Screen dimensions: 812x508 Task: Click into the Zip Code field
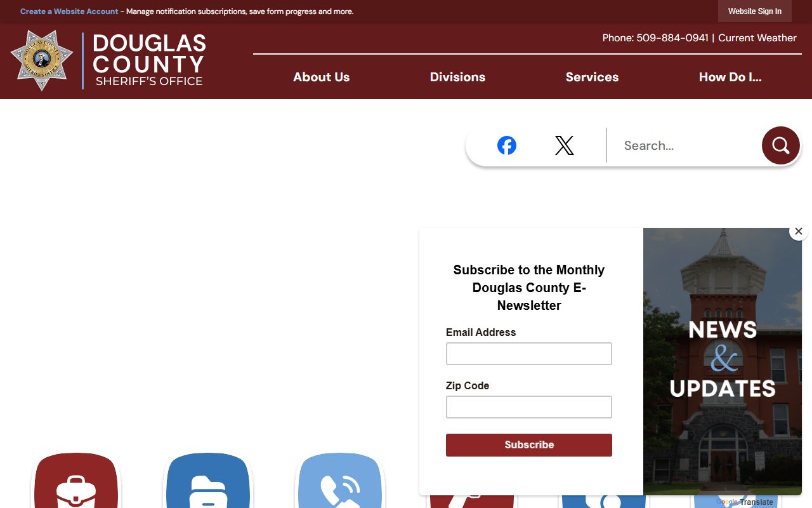528,407
